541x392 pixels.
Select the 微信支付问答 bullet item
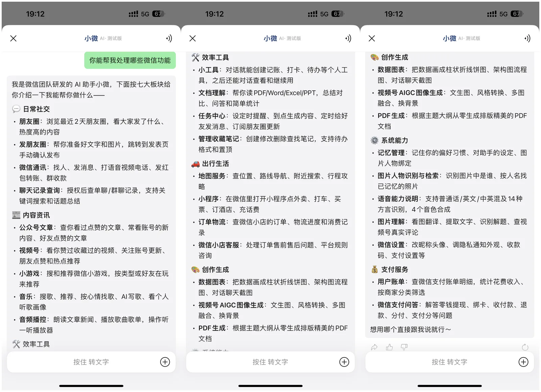(x=450, y=310)
